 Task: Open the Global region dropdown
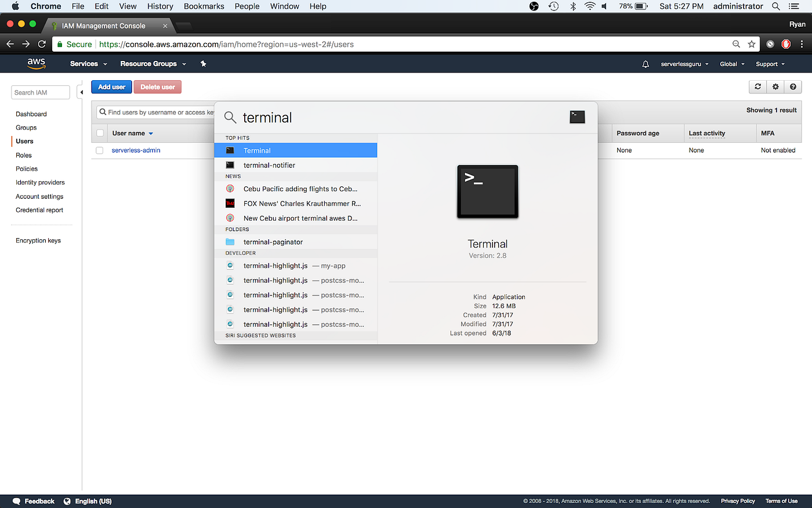tap(732, 64)
